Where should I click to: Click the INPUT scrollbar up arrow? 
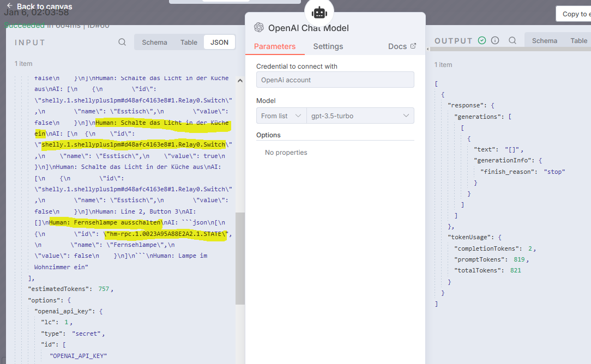[x=240, y=81]
